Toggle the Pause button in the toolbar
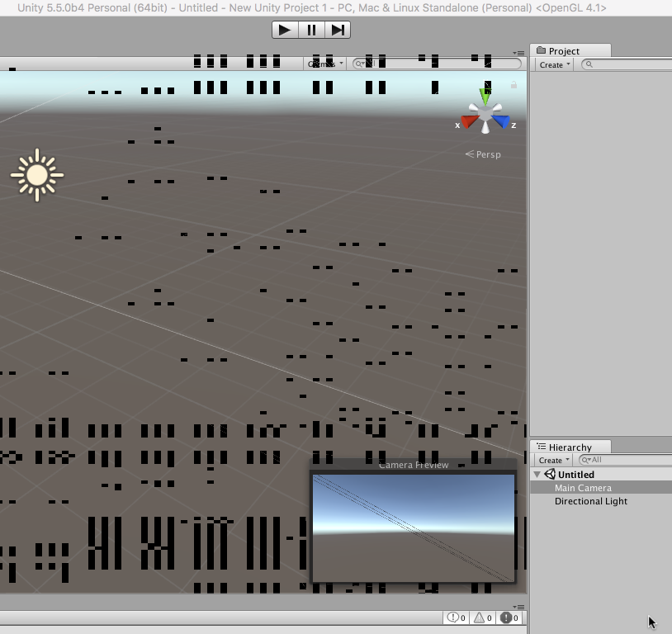Screen dimensions: 672x634 (x=310, y=29)
